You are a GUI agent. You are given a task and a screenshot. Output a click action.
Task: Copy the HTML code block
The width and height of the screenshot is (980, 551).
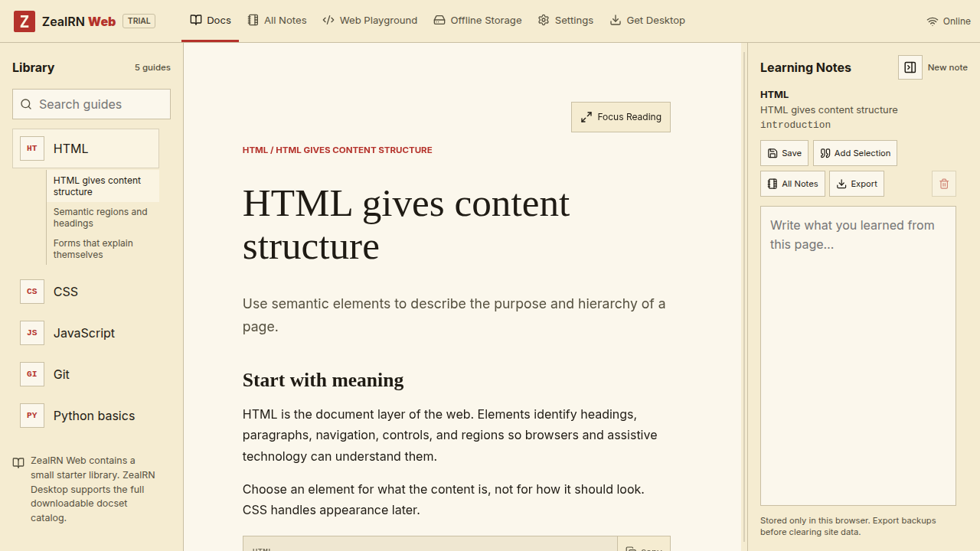[x=644, y=544]
